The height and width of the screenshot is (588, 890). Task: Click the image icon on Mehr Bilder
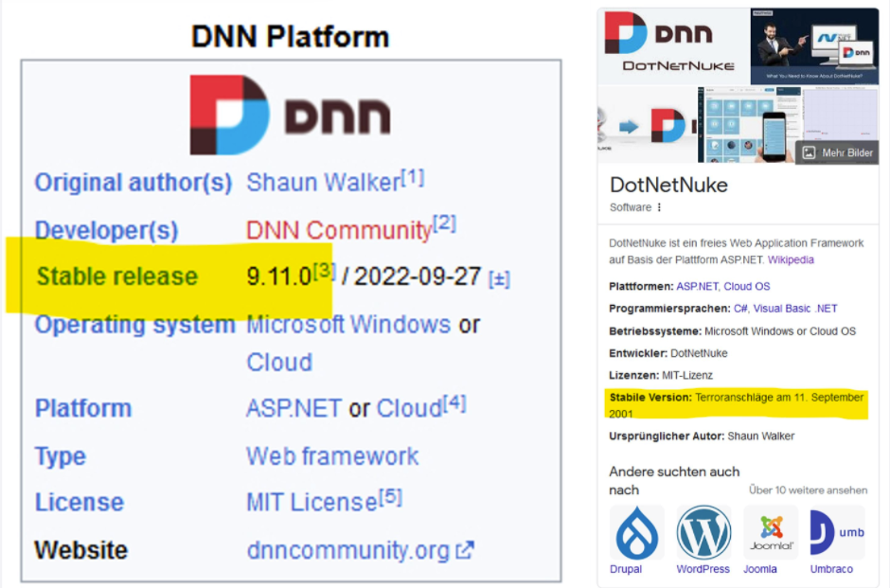pos(809,152)
